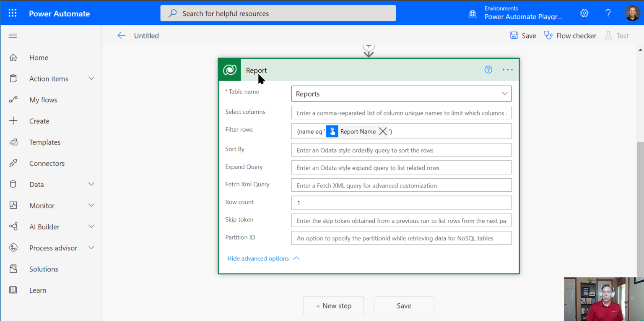The height and width of the screenshot is (321, 644).
Task: Click your profile avatar
Action: tap(632, 13)
